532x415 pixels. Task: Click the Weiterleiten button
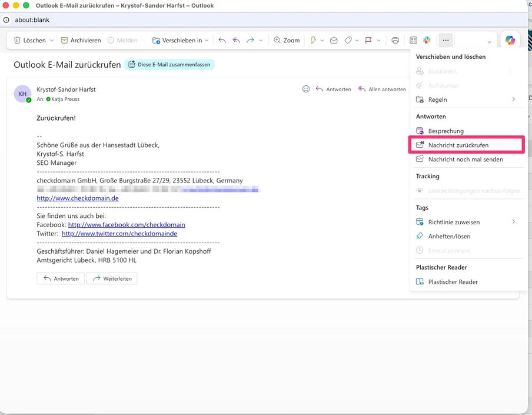112,278
